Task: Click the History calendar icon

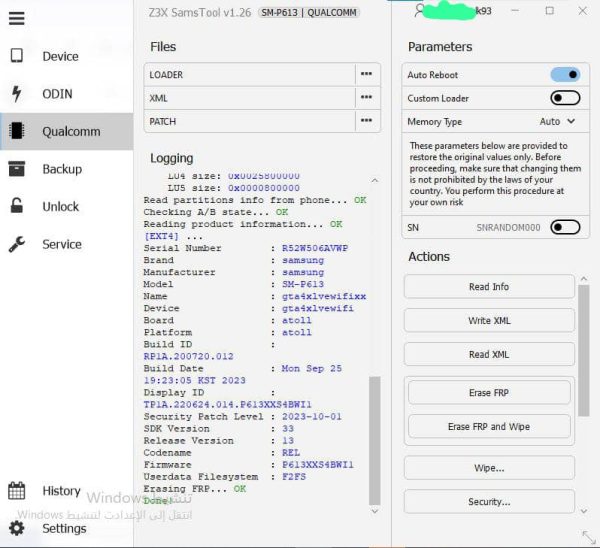Action: click(16, 491)
